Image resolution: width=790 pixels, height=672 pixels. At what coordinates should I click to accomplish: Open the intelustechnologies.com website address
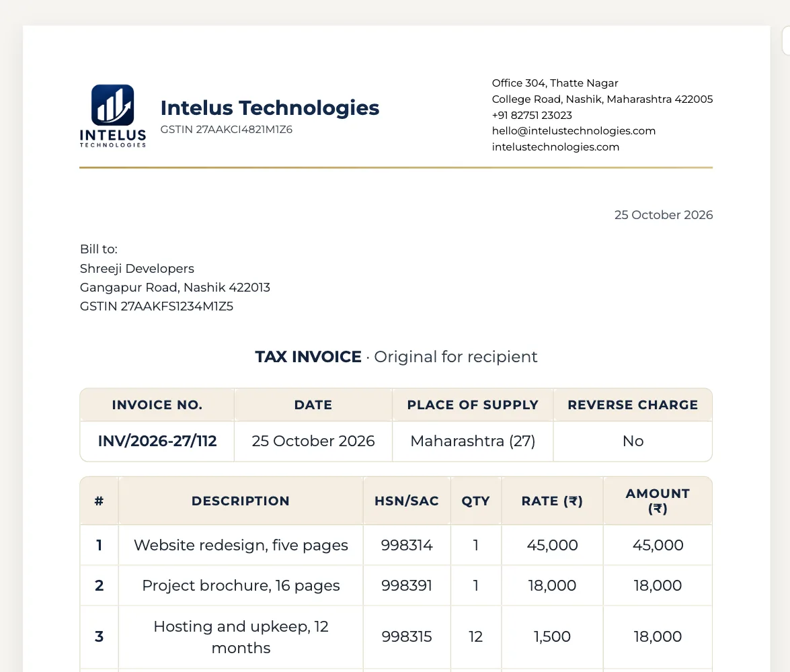(x=555, y=147)
